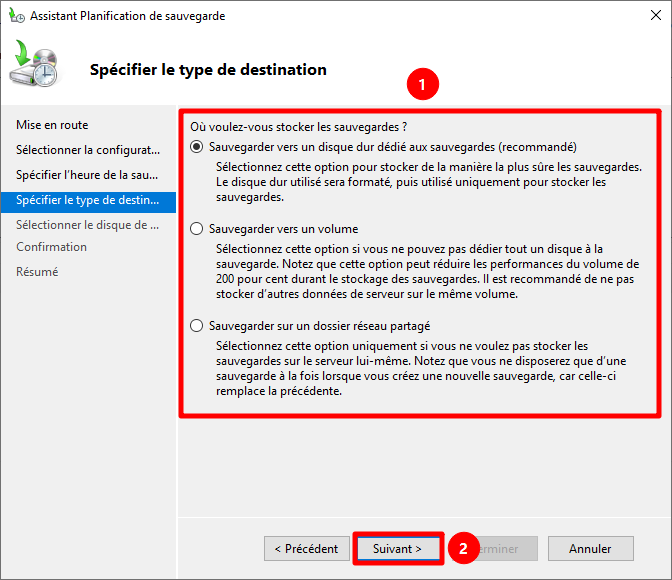Click the 'Spécifier le type de destination' heading

(x=208, y=70)
